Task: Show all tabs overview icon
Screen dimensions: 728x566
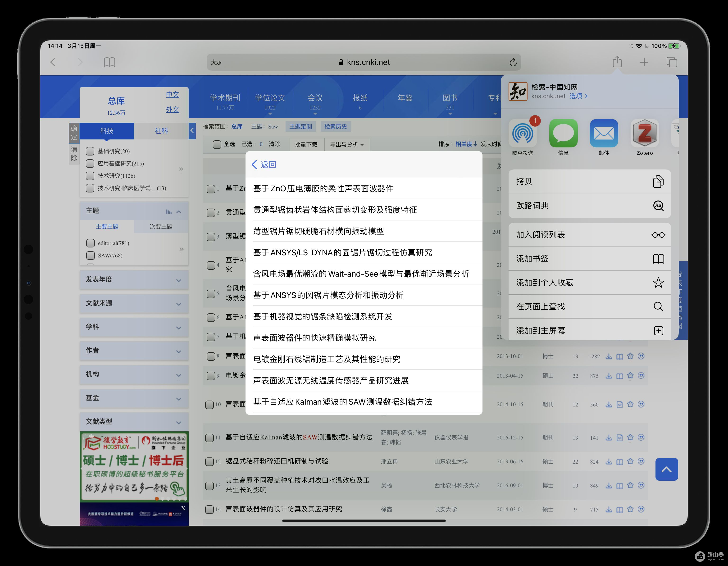Action: (x=672, y=62)
